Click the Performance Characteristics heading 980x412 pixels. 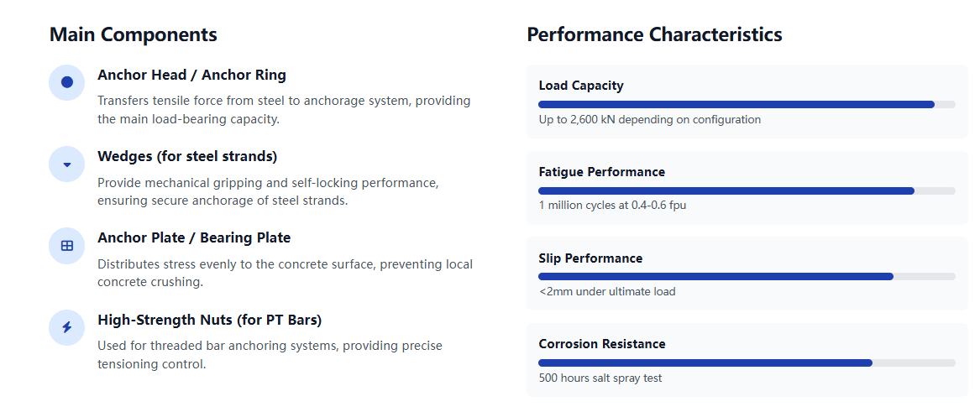click(654, 34)
